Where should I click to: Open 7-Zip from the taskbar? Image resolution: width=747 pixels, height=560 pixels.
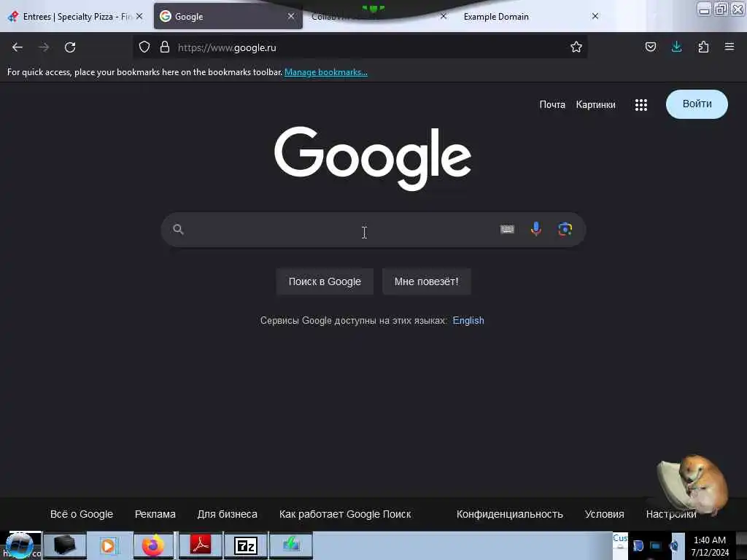coord(246,545)
